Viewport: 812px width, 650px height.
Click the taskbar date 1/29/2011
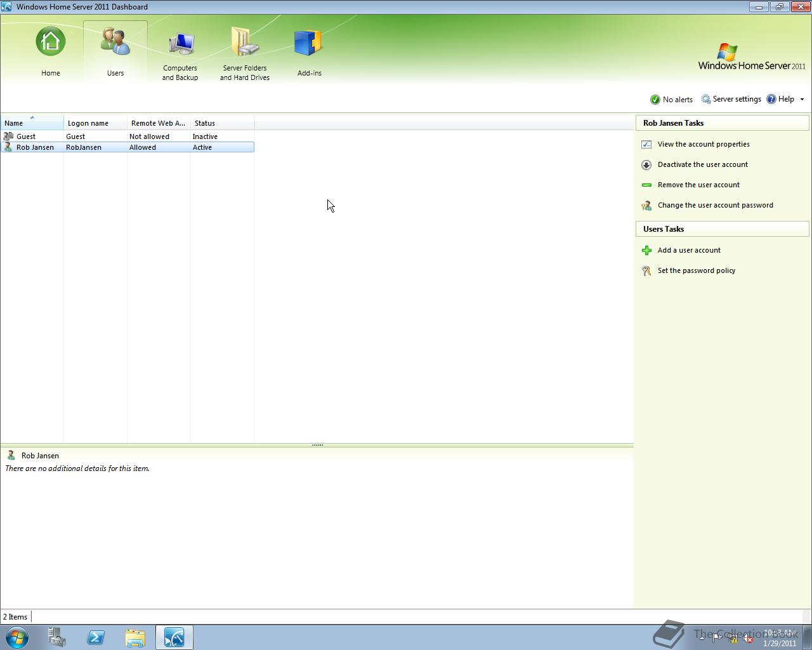pos(780,643)
